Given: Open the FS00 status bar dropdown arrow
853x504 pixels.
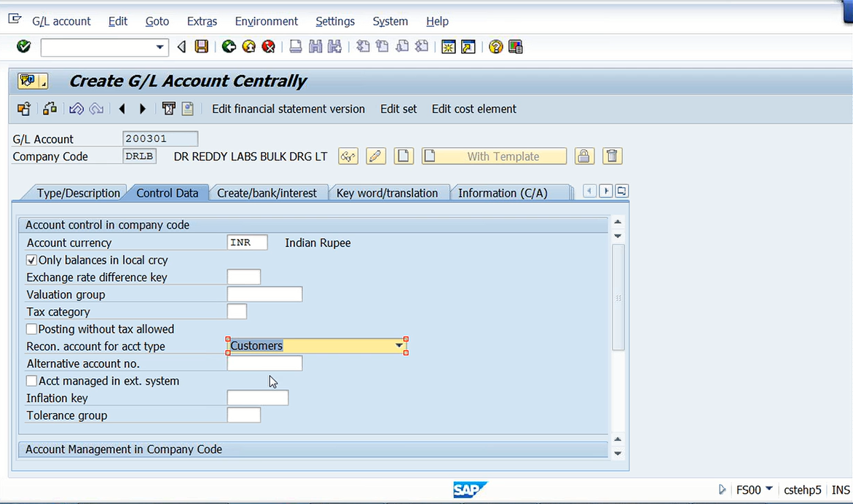Looking at the screenshot, I should click(x=769, y=489).
